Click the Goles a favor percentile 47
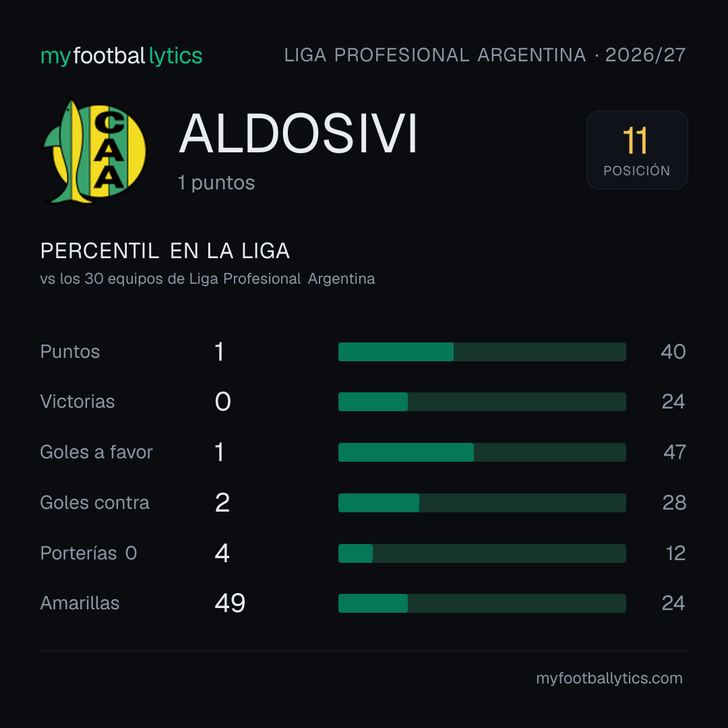Image resolution: width=728 pixels, height=728 pixels. (674, 452)
